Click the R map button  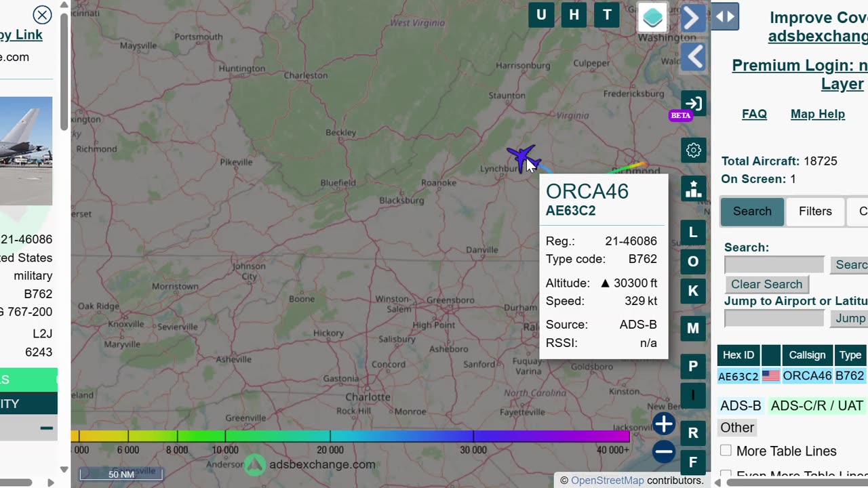coord(693,432)
